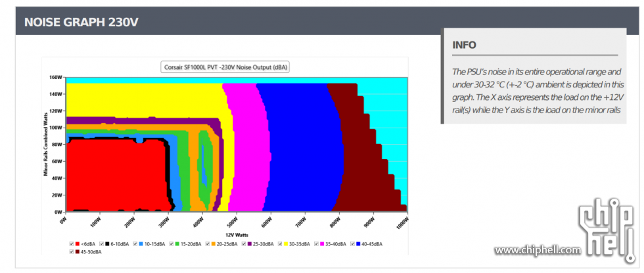
Task: Click the red <6dBA legend swatch
Action: [x=78, y=244]
